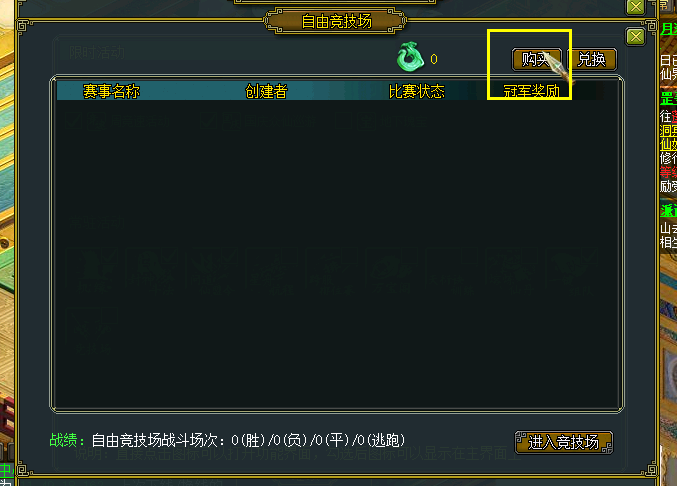Sort by the 创建者 column header
Screen dimensions: 677x486
pos(266,91)
